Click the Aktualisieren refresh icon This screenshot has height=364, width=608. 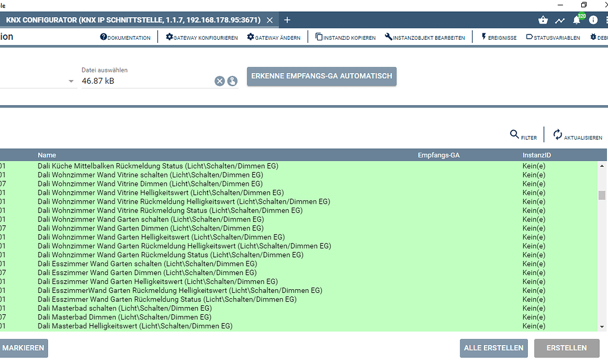click(556, 134)
